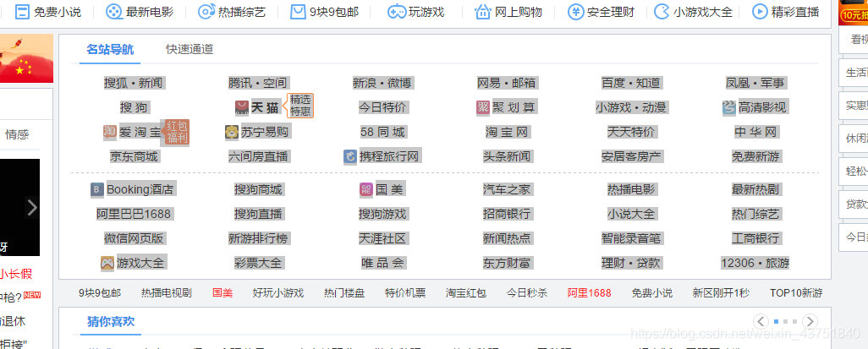Screen dimensions: 868x349
Task: Click the 国美 logo icon
Action: coord(366,189)
